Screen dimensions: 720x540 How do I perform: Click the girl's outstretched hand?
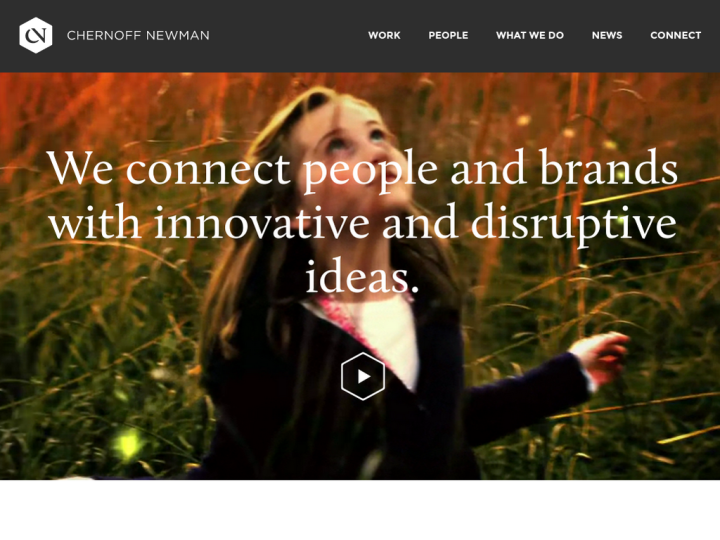pos(602,356)
